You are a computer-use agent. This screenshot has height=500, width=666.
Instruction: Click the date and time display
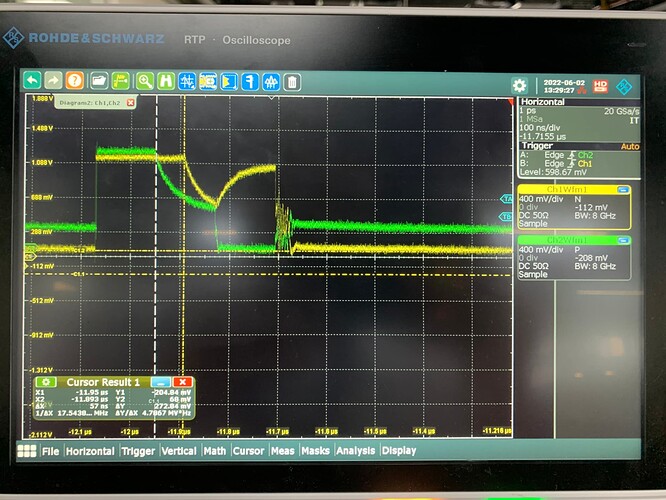pyautogui.click(x=564, y=86)
